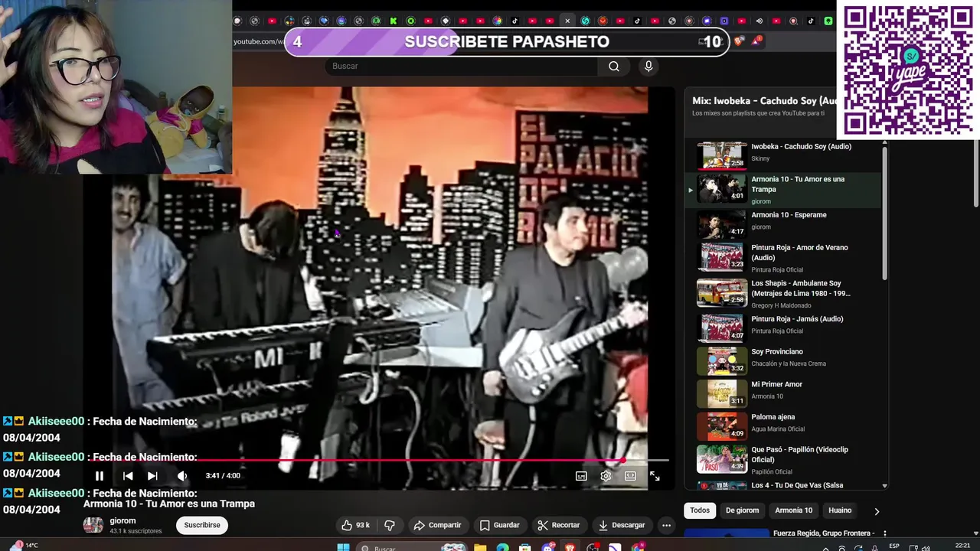Select the Armonia 10 filter chip
Image resolution: width=980 pixels, height=551 pixels.
point(793,510)
